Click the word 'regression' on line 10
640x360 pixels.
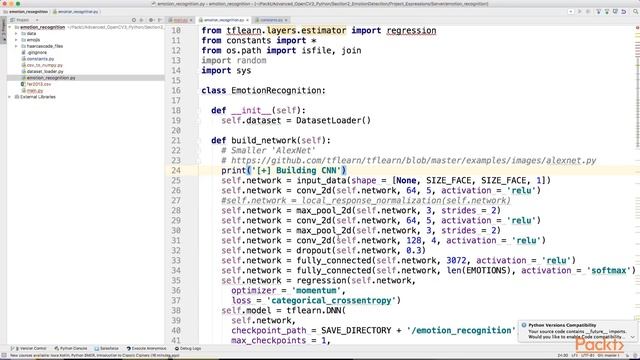coord(411,31)
